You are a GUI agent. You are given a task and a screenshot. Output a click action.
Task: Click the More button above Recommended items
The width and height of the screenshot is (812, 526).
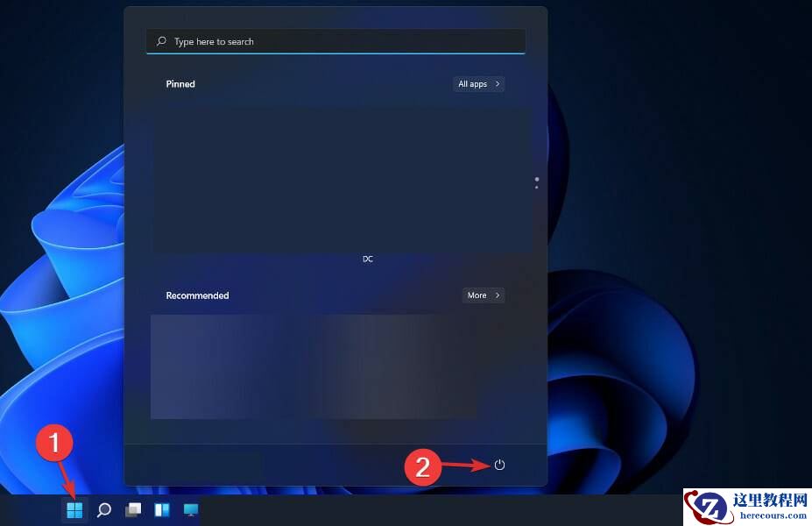(x=477, y=295)
